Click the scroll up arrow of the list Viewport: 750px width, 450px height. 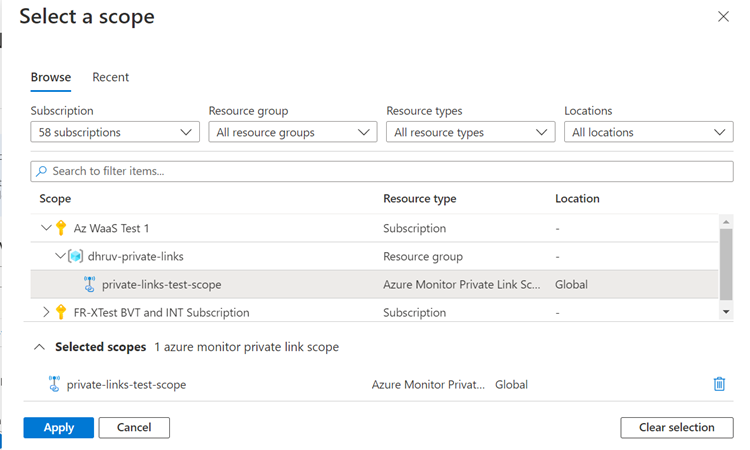coord(726,221)
